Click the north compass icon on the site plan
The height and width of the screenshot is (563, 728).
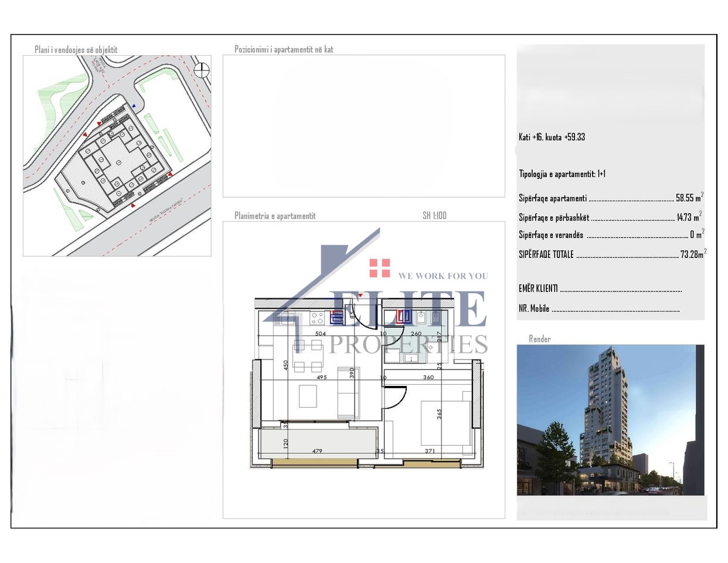point(200,70)
